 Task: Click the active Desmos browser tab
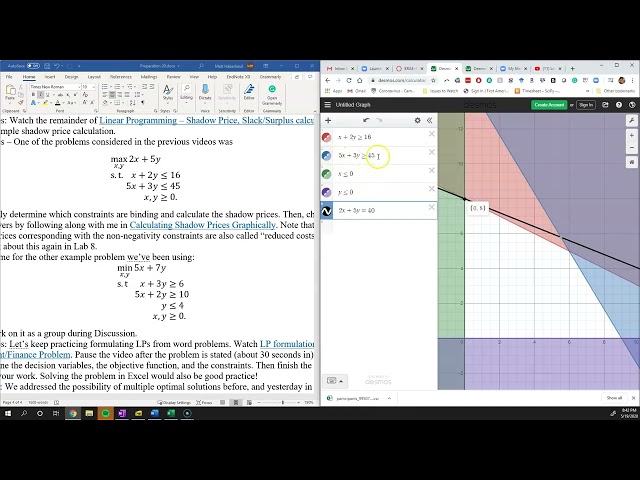point(444,69)
